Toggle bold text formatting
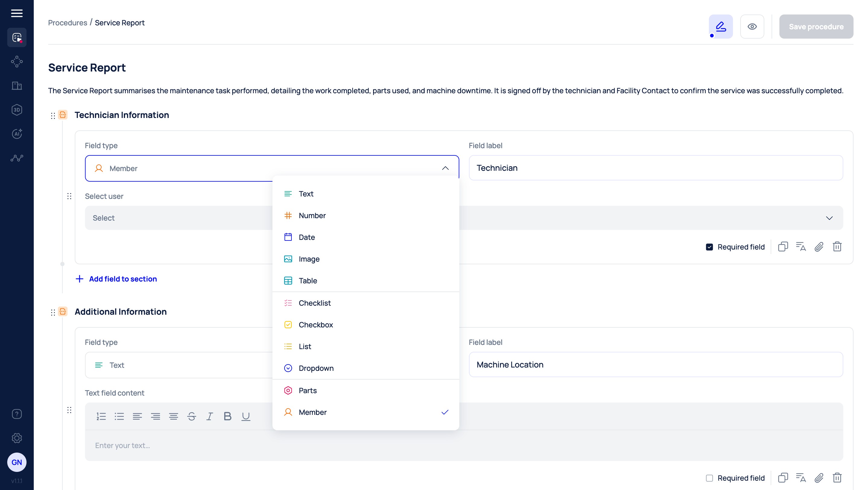 pos(228,416)
